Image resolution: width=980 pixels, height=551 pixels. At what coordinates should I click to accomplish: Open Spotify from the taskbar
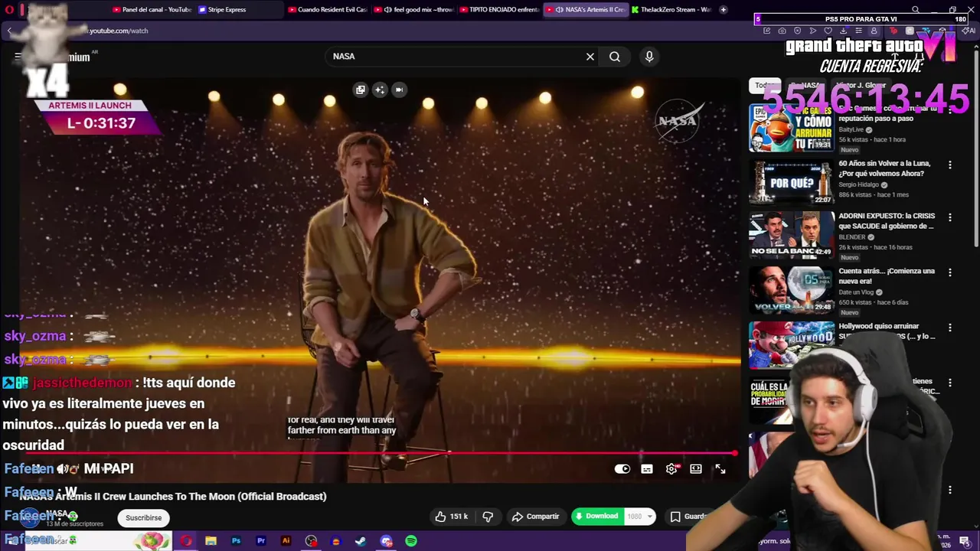pyautogui.click(x=411, y=541)
